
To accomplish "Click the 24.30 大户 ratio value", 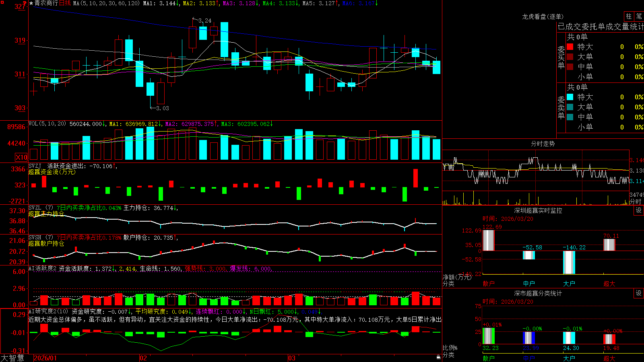I will click(571, 348).
